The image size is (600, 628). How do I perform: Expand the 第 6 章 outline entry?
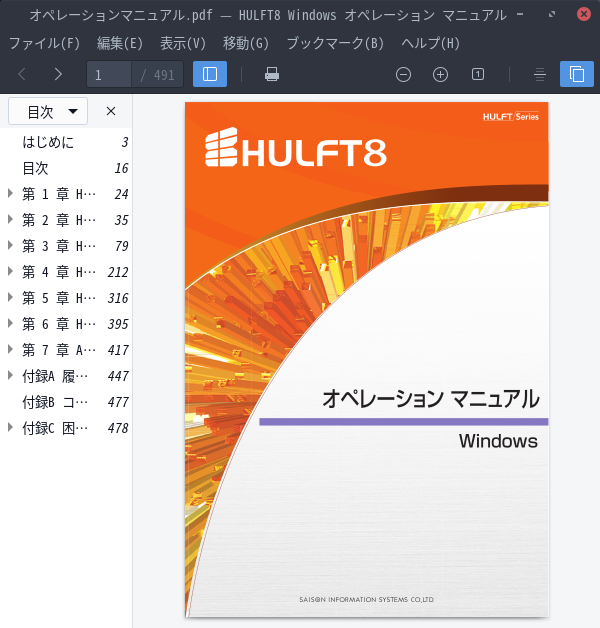point(10,324)
